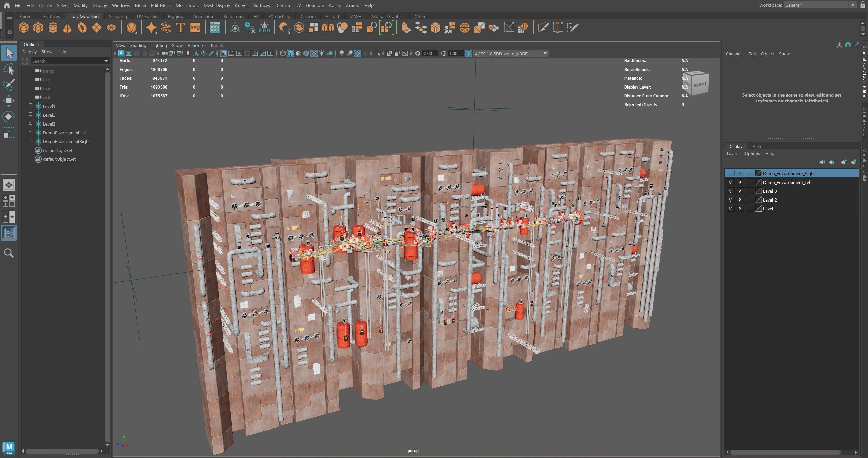Expand DemoEnvironmentRight in Outliner
The image size is (868, 458).
30,141
